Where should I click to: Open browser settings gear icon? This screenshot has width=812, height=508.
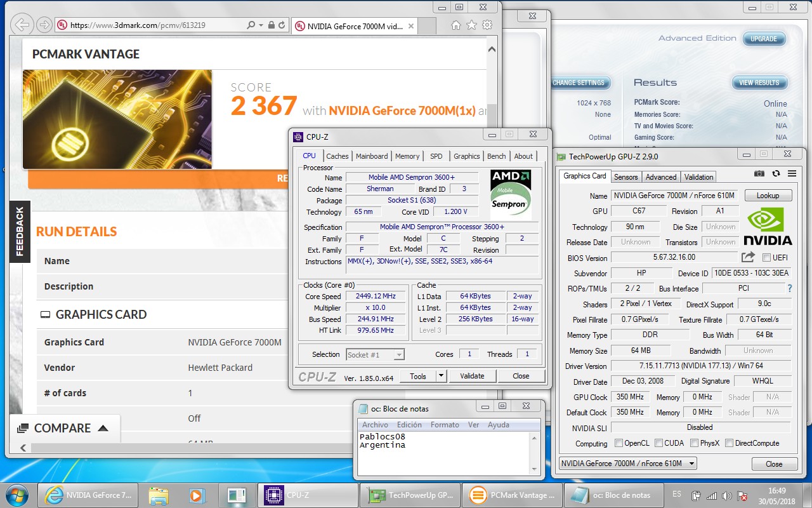[487, 25]
